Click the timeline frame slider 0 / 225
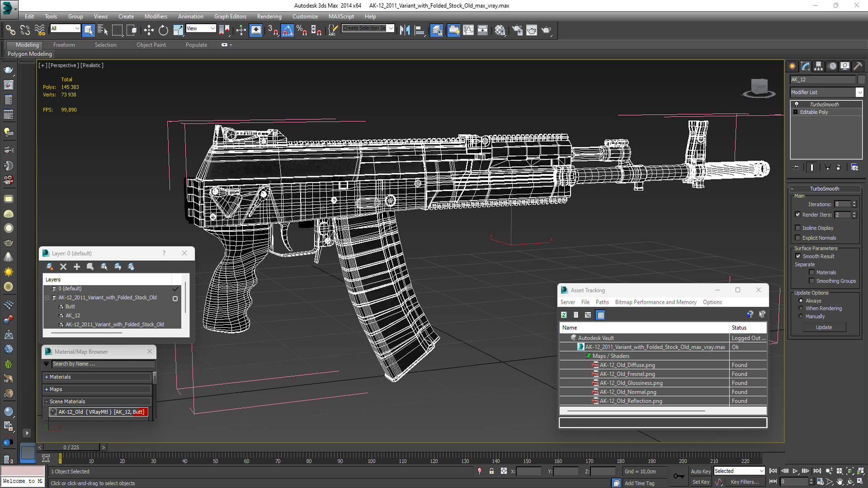This screenshot has width=868, height=488. (x=71, y=447)
